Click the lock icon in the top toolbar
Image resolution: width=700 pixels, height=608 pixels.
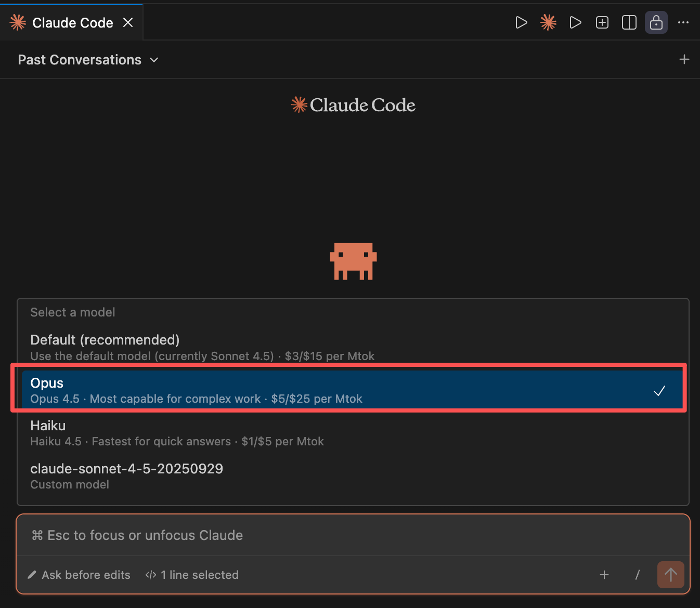[x=656, y=22]
